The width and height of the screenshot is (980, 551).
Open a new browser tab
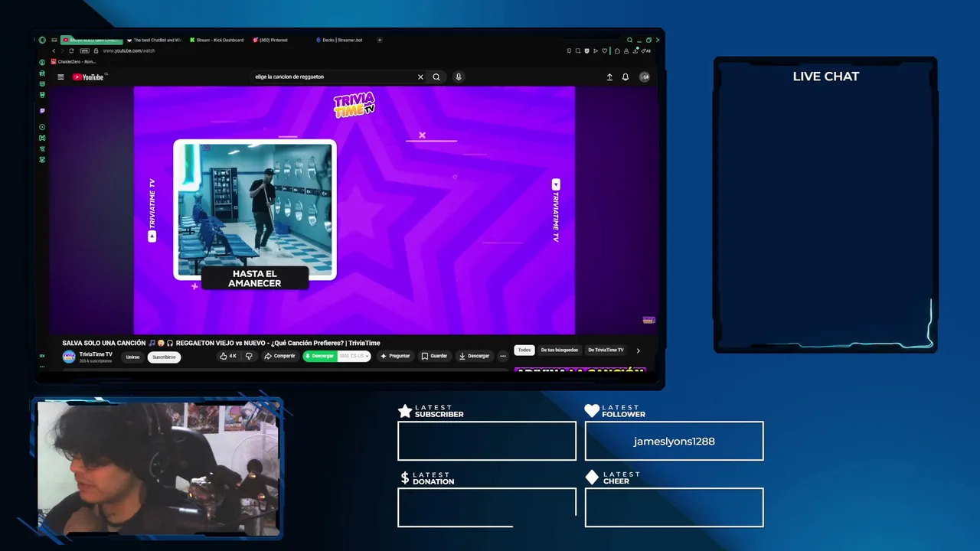379,40
